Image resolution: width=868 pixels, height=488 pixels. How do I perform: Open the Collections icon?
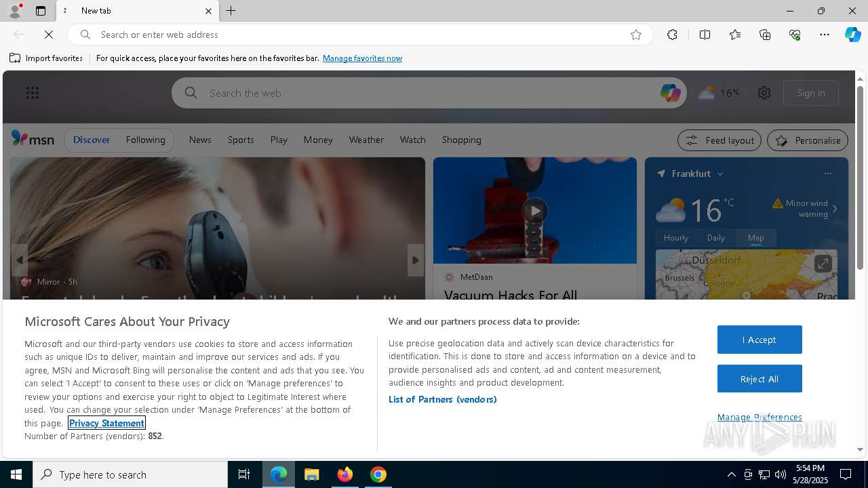pyautogui.click(x=765, y=35)
